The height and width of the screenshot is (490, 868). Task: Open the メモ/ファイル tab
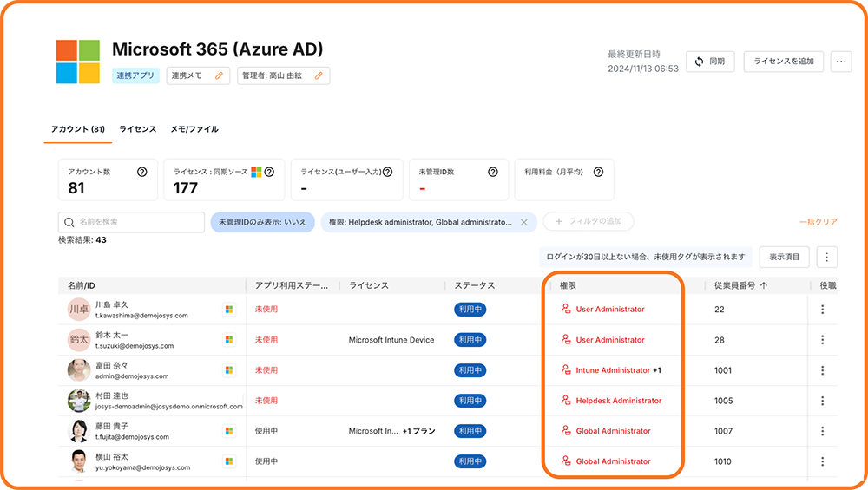pyautogui.click(x=194, y=129)
